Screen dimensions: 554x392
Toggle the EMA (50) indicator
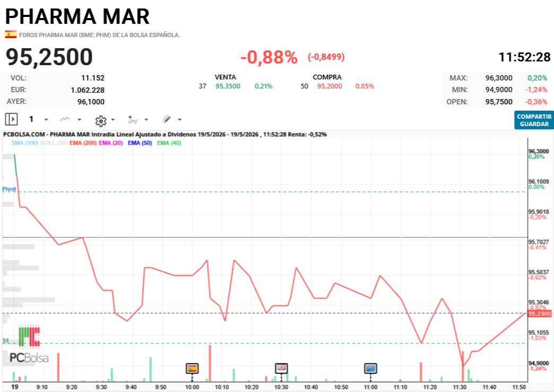140,143
